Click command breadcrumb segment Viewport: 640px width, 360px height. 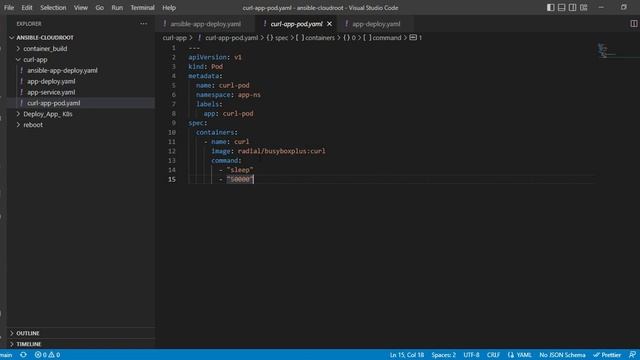click(382, 38)
